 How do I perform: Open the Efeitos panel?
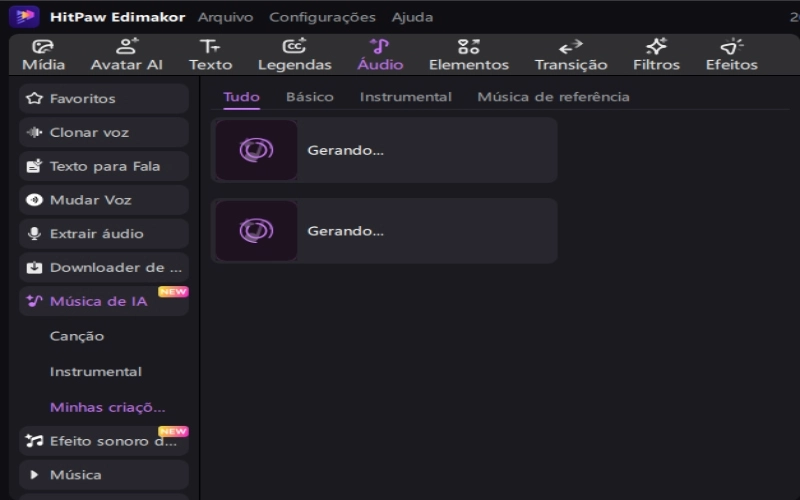click(x=731, y=55)
